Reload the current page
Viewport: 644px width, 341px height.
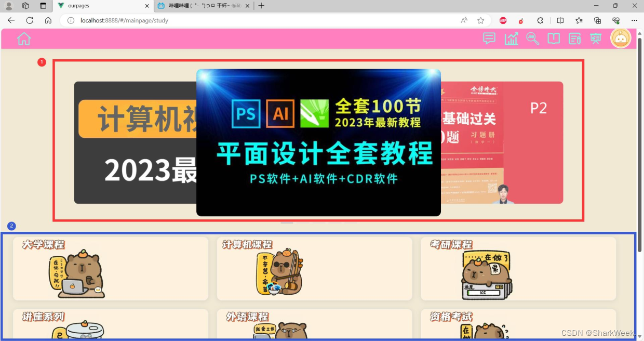(30, 20)
